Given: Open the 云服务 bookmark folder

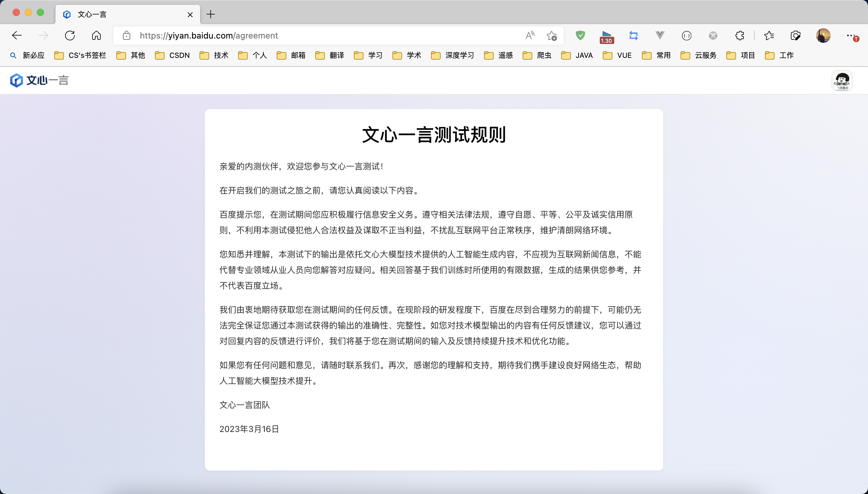Looking at the screenshot, I should 699,55.
